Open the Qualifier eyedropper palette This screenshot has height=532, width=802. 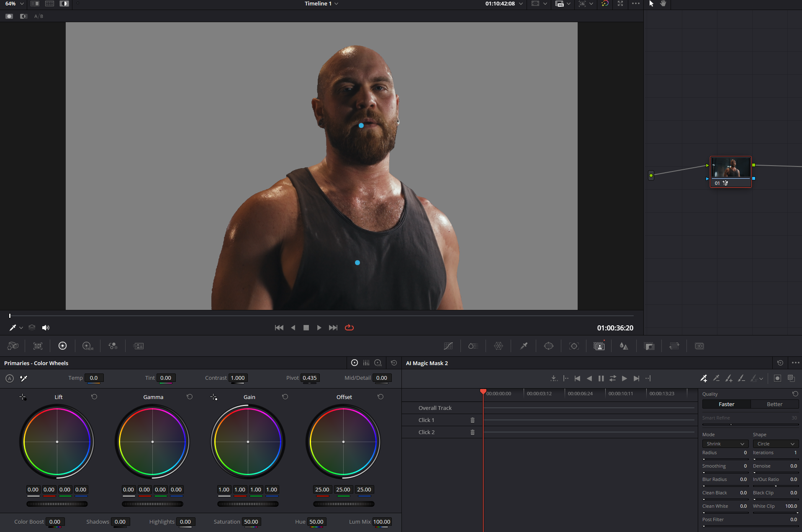point(524,346)
